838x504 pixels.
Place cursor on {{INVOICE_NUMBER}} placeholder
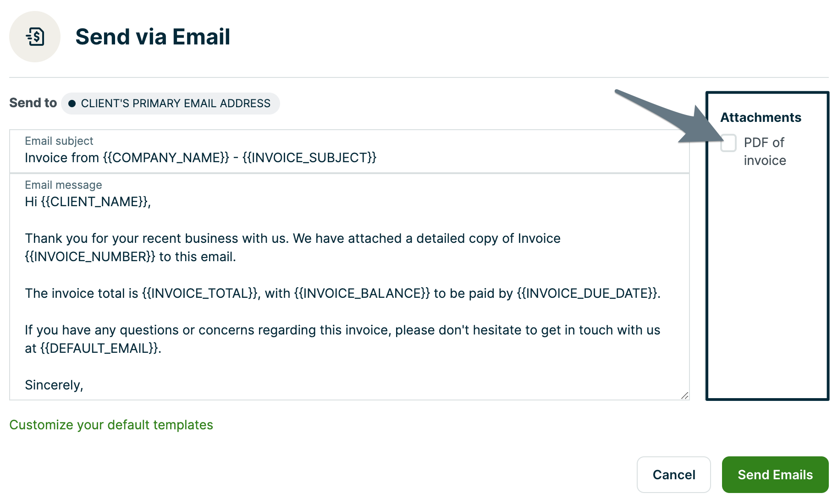click(90, 257)
